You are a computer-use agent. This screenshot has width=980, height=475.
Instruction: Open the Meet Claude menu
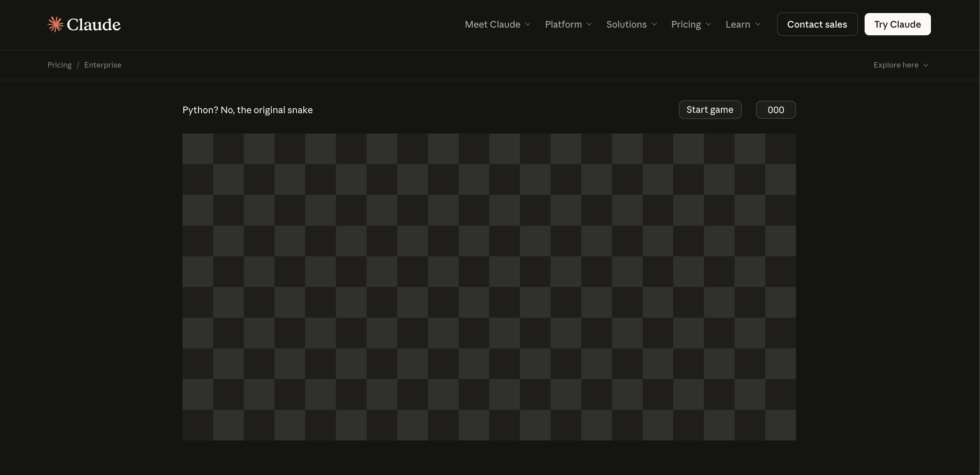point(492,24)
